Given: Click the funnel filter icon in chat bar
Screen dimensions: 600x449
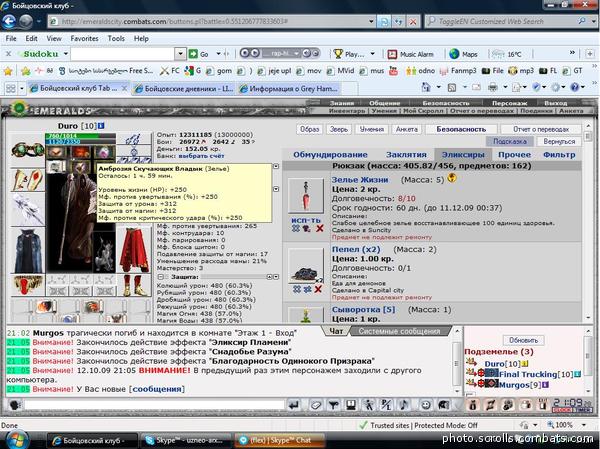Looking at the screenshot, I should coord(333,405).
